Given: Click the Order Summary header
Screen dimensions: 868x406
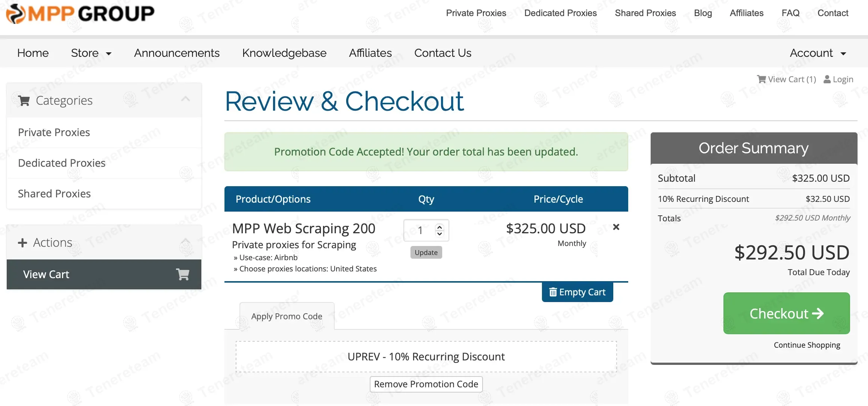Looking at the screenshot, I should point(754,148).
